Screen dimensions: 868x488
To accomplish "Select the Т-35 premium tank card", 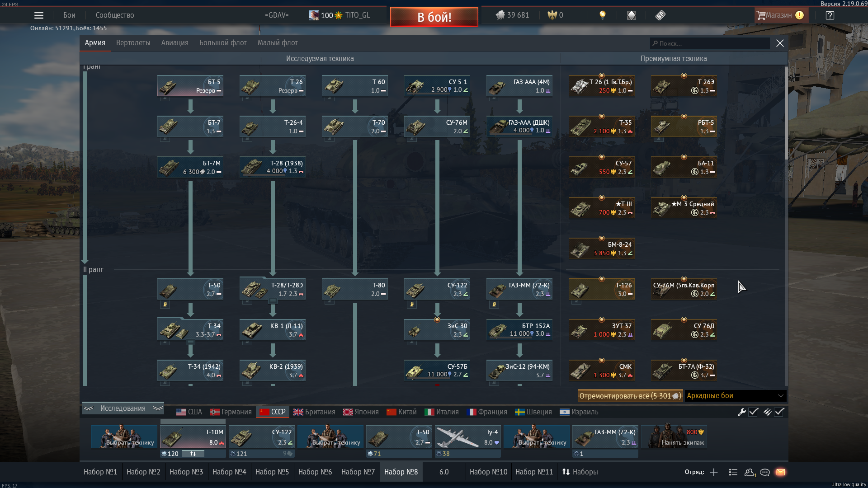I will click(x=602, y=127).
